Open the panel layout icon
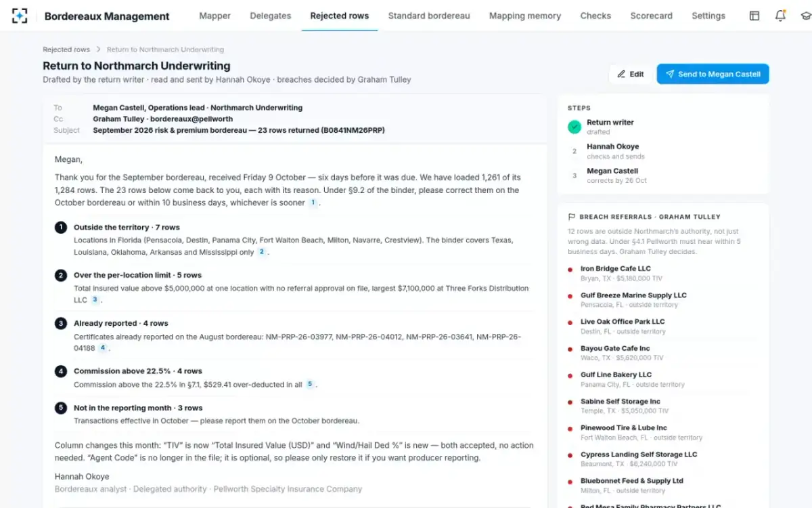Image resolution: width=812 pixels, height=508 pixels. pos(754,16)
